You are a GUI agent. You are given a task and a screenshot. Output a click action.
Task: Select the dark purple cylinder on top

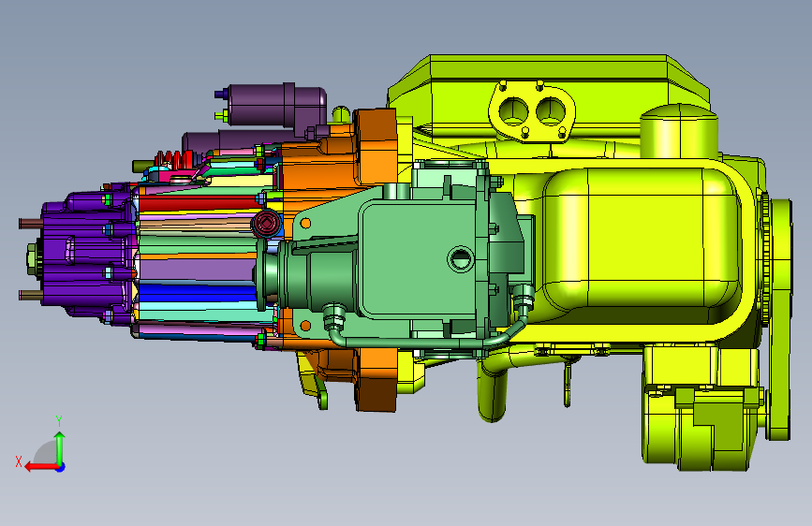(x=277, y=105)
